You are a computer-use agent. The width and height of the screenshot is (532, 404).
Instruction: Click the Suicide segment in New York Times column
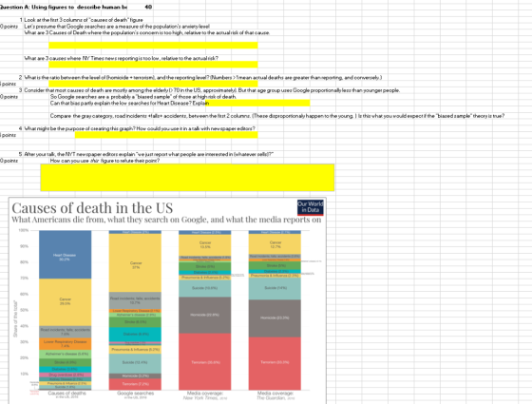click(205, 289)
